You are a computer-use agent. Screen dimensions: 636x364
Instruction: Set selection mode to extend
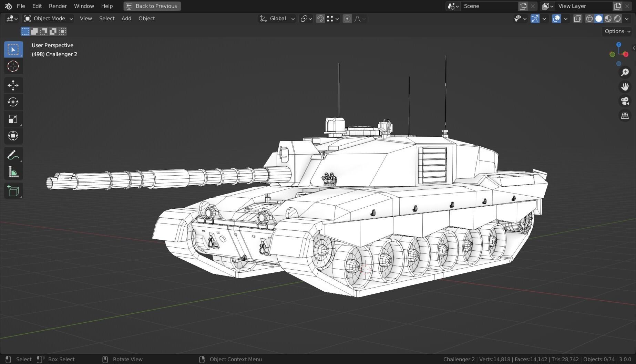[34, 31]
